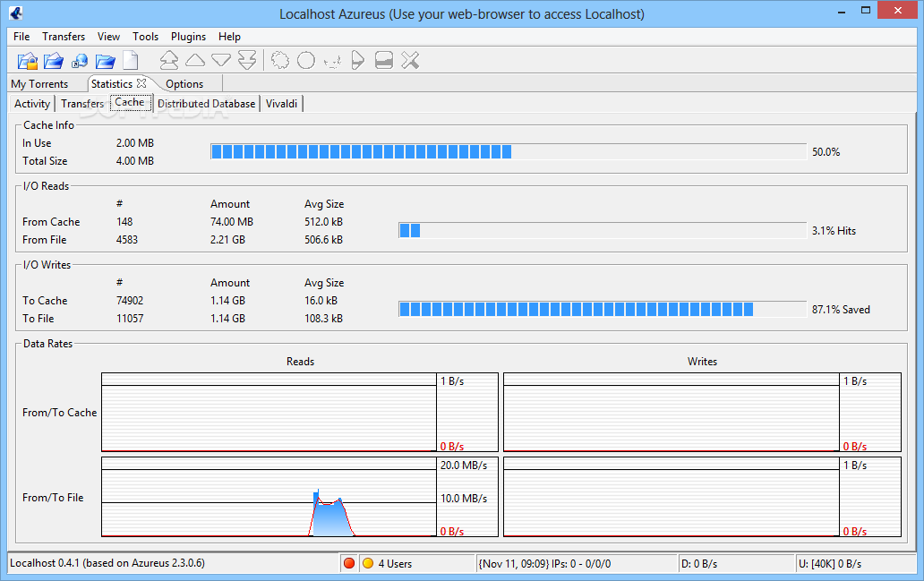
Task: Click the '108.3 kB' To File average size
Action: tap(323, 318)
